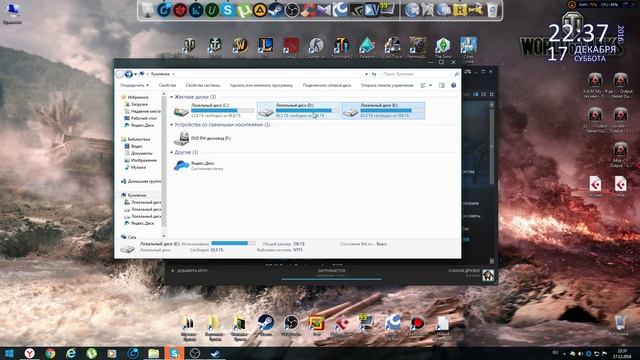Select Сеть in the navigation pane

pyautogui.click(x=129, y=237)
